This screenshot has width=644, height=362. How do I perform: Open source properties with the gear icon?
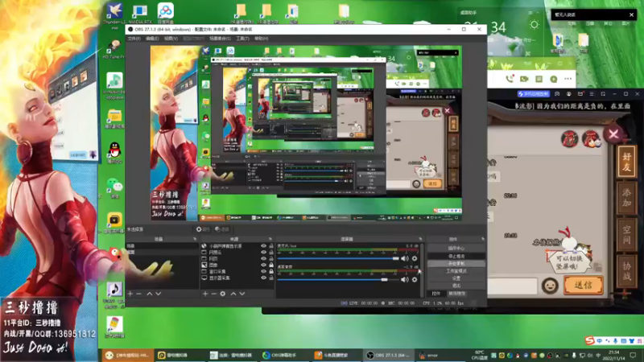point(223,294)
